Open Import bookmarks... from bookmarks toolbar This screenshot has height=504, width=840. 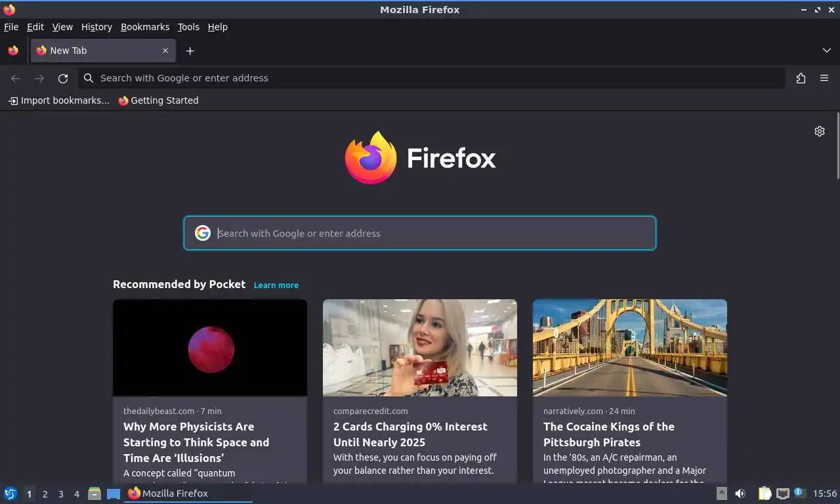click(x=58, y=100)
